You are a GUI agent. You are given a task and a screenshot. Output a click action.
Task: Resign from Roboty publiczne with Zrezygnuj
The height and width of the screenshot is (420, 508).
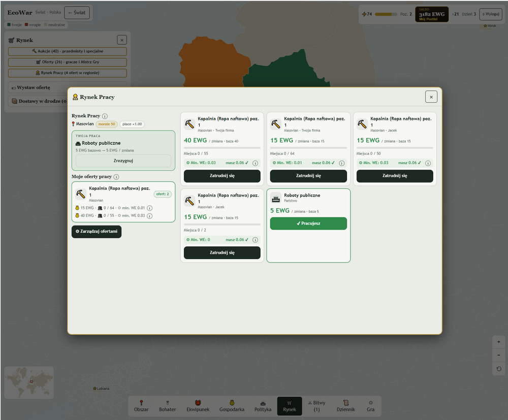pyautogui.click(x=123, y=161)
